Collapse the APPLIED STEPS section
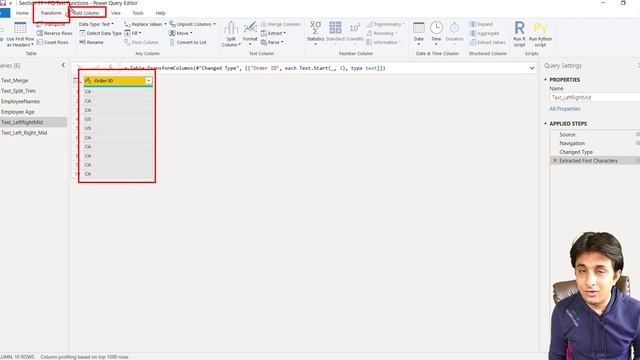This screenshot has height=360, width=640. pos(545,123)
